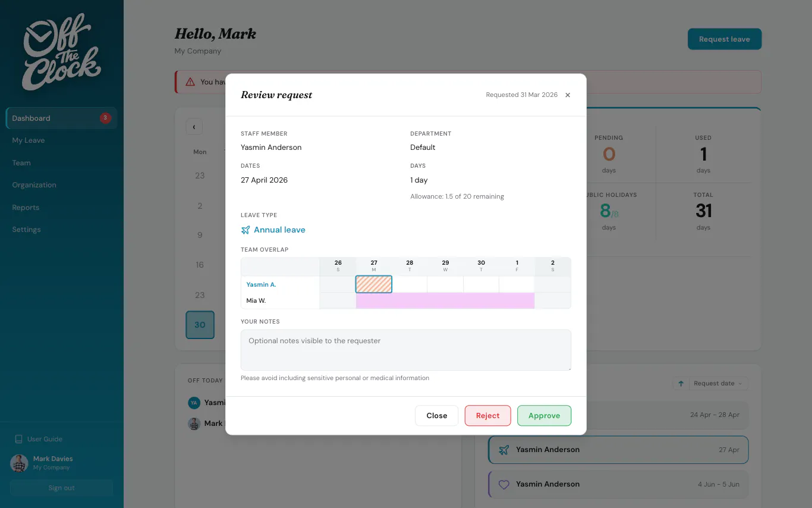Open Dashboard in the sidebar
This screenshot has width=812, height=508.
coord(61,118)
